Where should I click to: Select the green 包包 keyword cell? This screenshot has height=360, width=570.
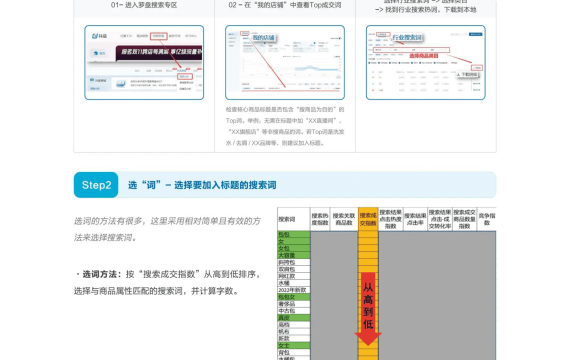pyautogui.click(x=294, y=235)
